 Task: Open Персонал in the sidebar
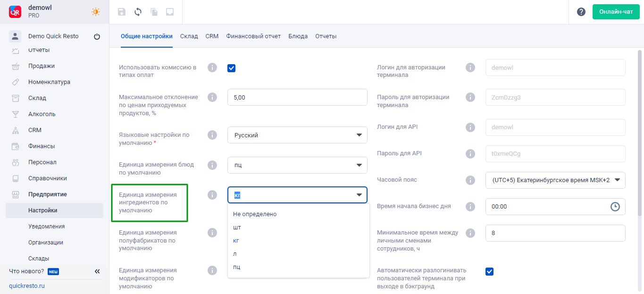click(42, 162)
